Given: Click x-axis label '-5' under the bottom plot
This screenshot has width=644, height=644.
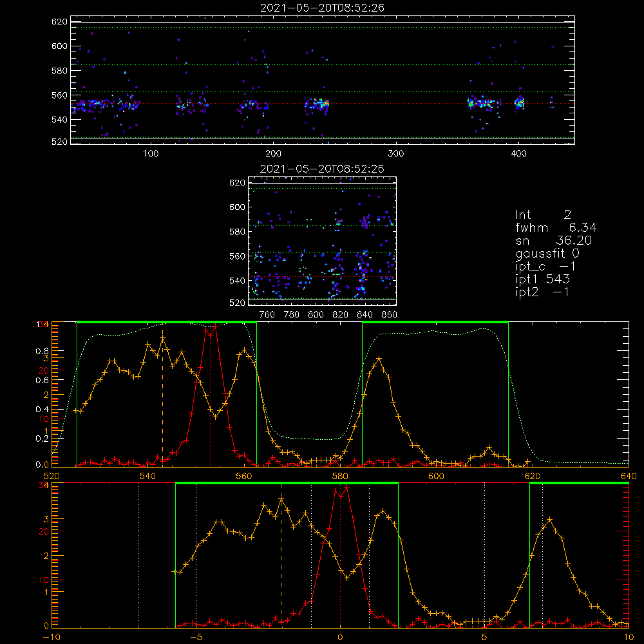Looking at the screenshot, I should click(196, 637).
